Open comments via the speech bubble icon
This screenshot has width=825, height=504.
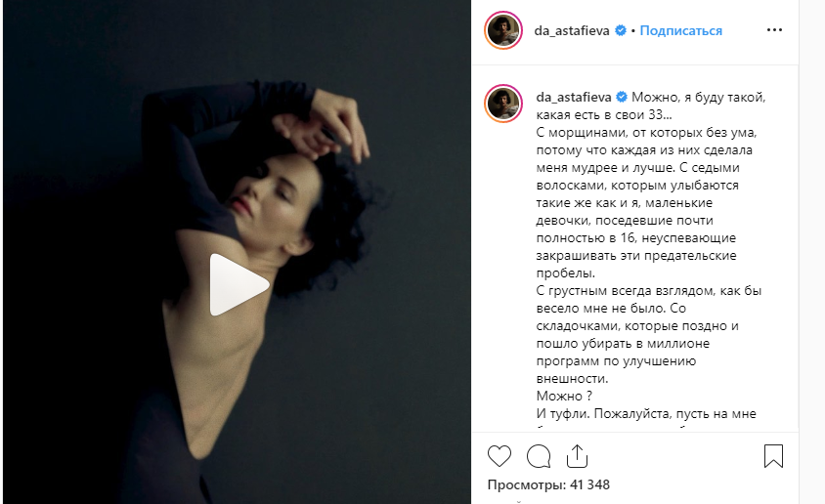[539, 456]
